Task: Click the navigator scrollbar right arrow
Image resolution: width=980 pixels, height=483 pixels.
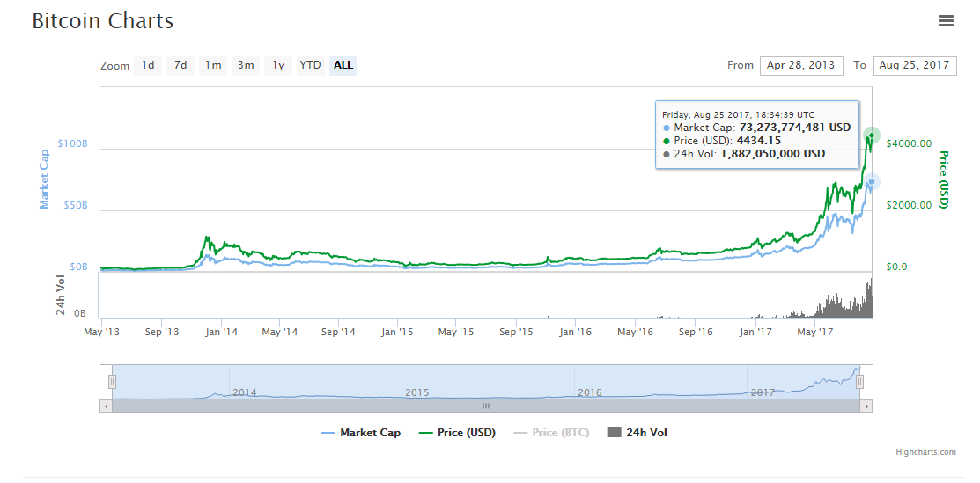Action: (x=866, y=406)
